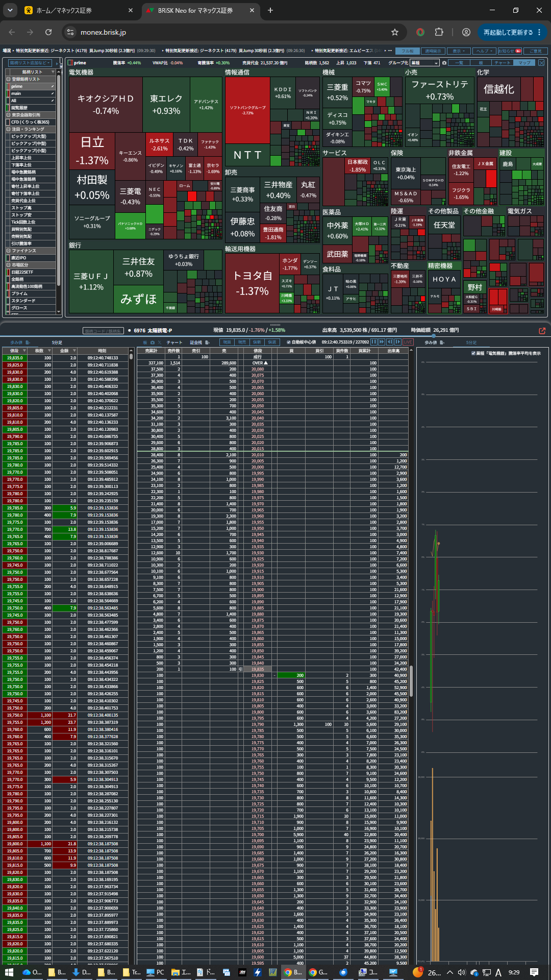The image size is (551, 980).
Task: Click pause playback button in order book toolbar
Action: (x=374, y=342)
